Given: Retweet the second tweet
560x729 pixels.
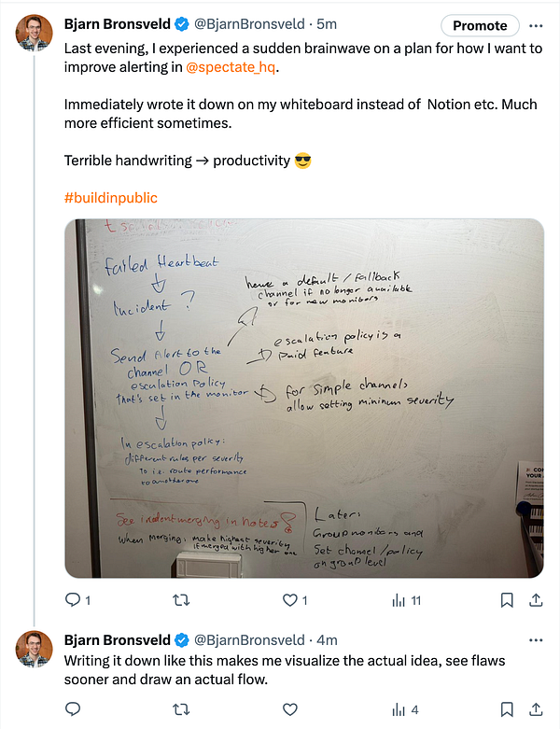Looking at the screenshot, I should (x=183, y=709).
